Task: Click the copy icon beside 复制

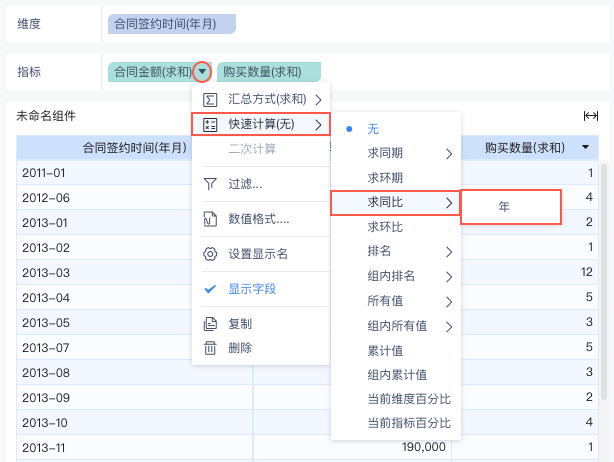Action: click(x=210, y=324)
